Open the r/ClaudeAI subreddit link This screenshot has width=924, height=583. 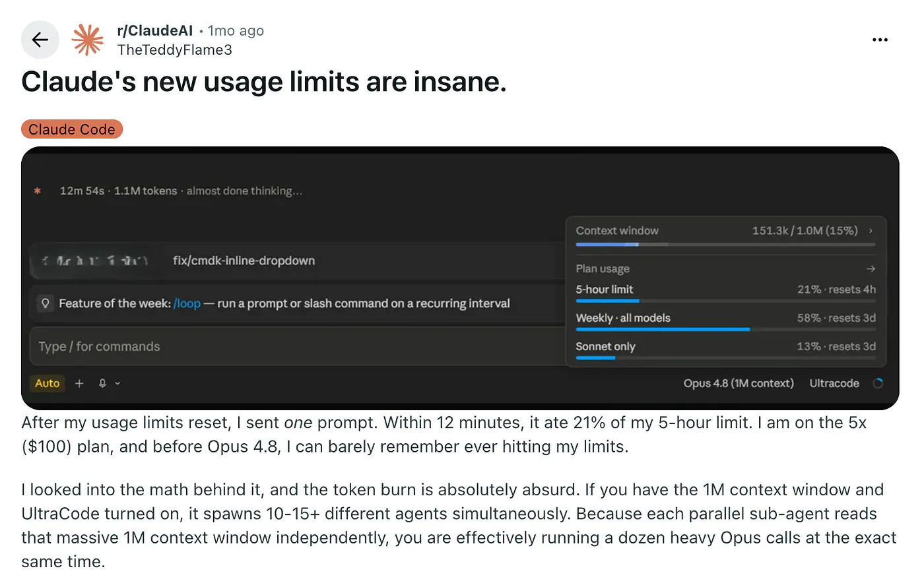coord(155,30)
